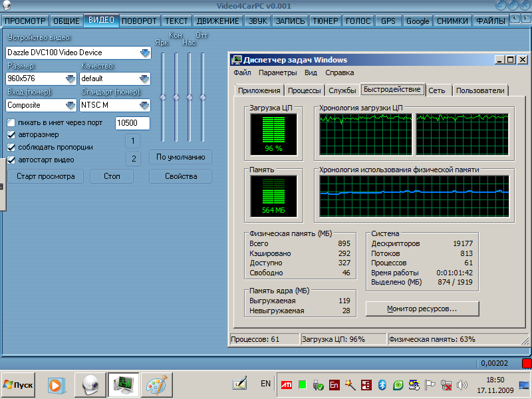Select the Task Manager taskbar button
The height and width of the screenshot is (399, 532).
pos(124,384)
